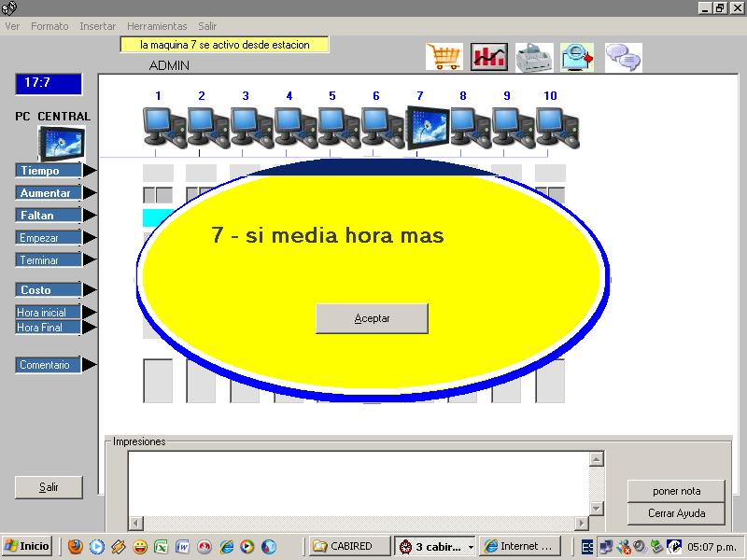Click the ES language indicator

(587, 547)
